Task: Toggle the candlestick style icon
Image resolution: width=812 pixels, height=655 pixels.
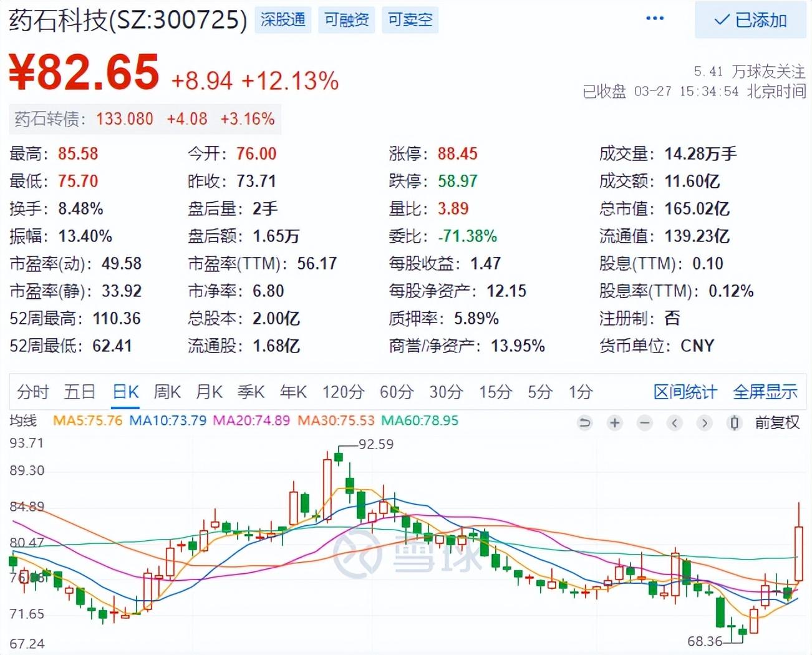Action: (734, 423)
